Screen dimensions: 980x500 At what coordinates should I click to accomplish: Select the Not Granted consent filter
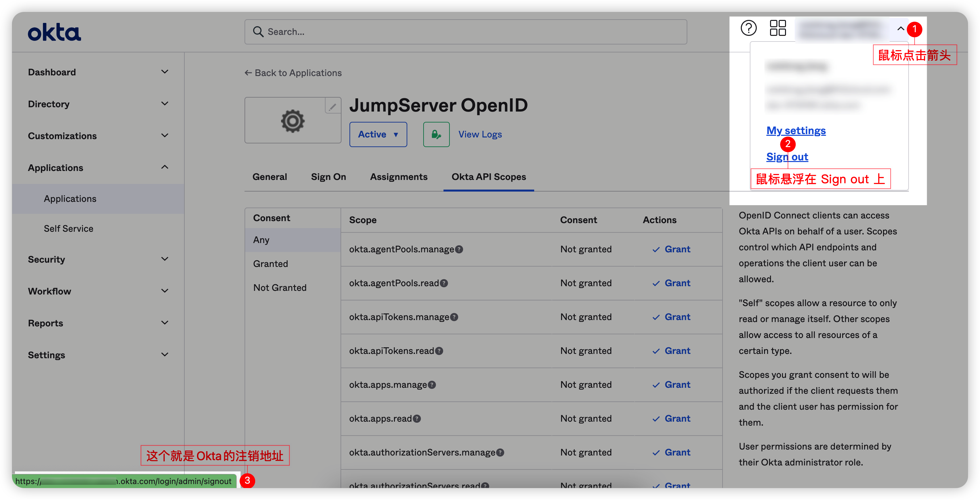coord(280,288)
